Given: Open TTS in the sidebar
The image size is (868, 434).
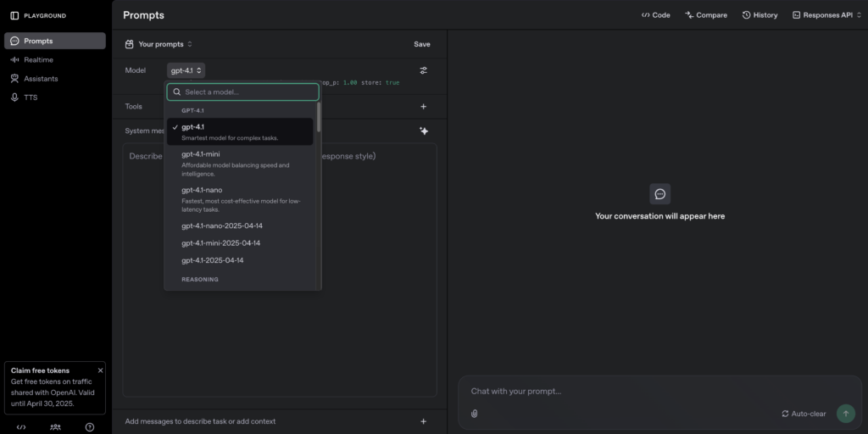Looking at the screenshot, I should pos(55,97).
